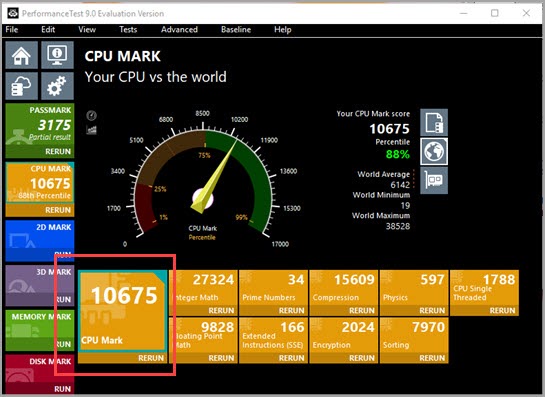This screenshot has height=397, width=545.
Task: Select the Integer Math 27324 tile
Action: [204, 288]
